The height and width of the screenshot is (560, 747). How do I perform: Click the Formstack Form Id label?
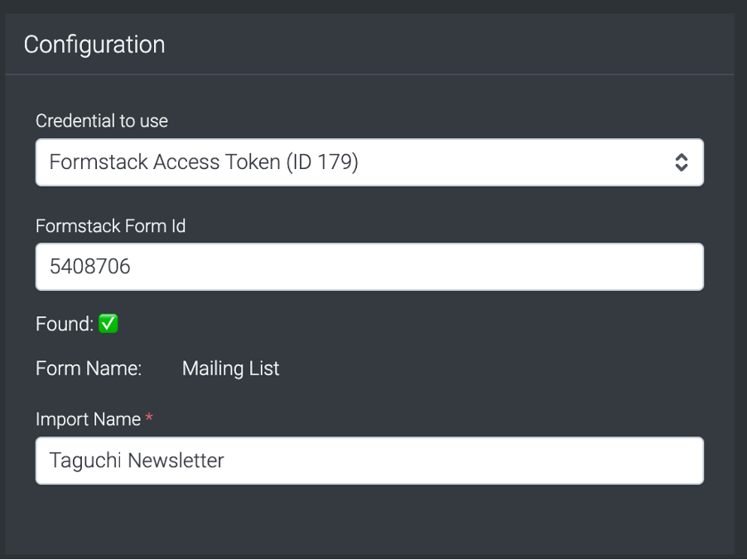[110, 226]
